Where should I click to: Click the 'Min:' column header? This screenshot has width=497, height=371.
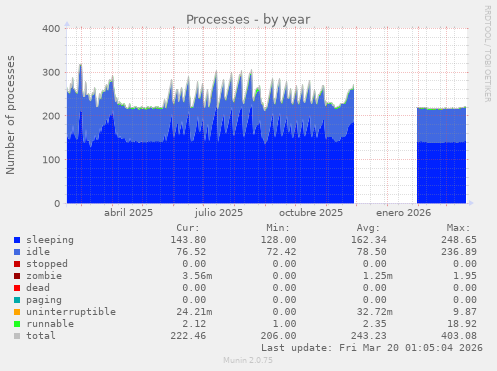(278, 228)
